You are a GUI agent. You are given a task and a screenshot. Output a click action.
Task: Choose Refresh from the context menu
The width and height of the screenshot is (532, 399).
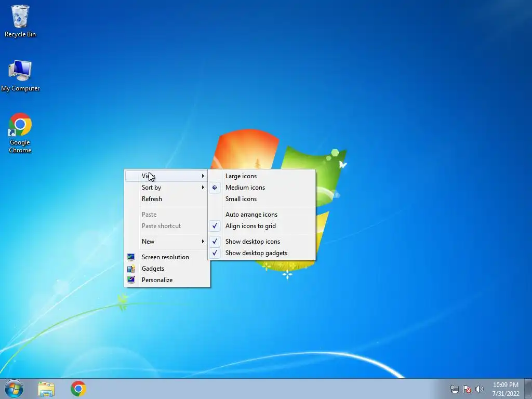[x=167, y=199]
